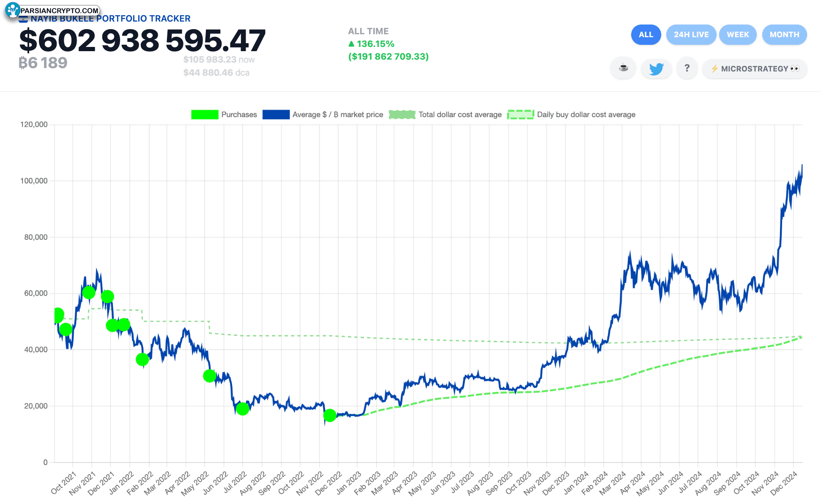Click the $44 880.46 dca value

216,73
